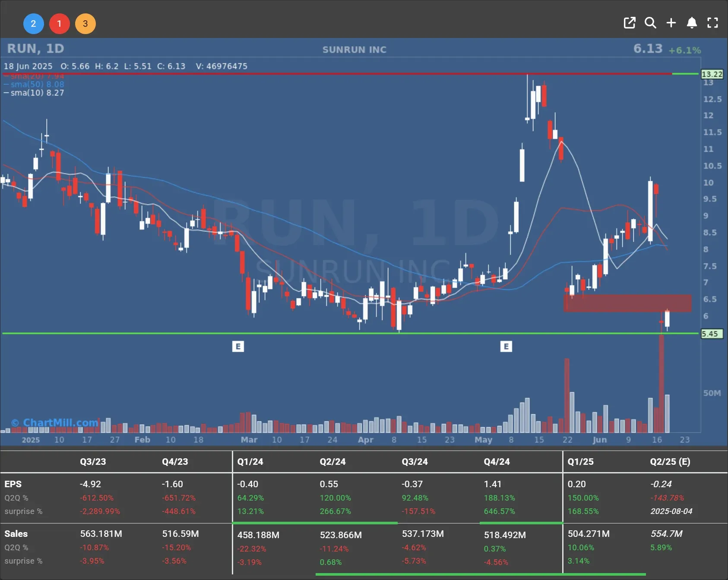Click the EPS row label

13,484
